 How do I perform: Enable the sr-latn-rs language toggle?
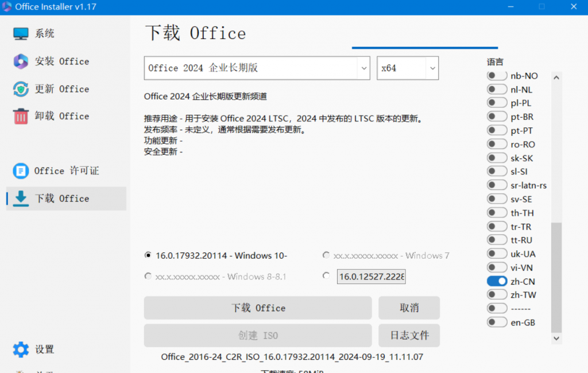pyautogui.click(x=497, y=185)
